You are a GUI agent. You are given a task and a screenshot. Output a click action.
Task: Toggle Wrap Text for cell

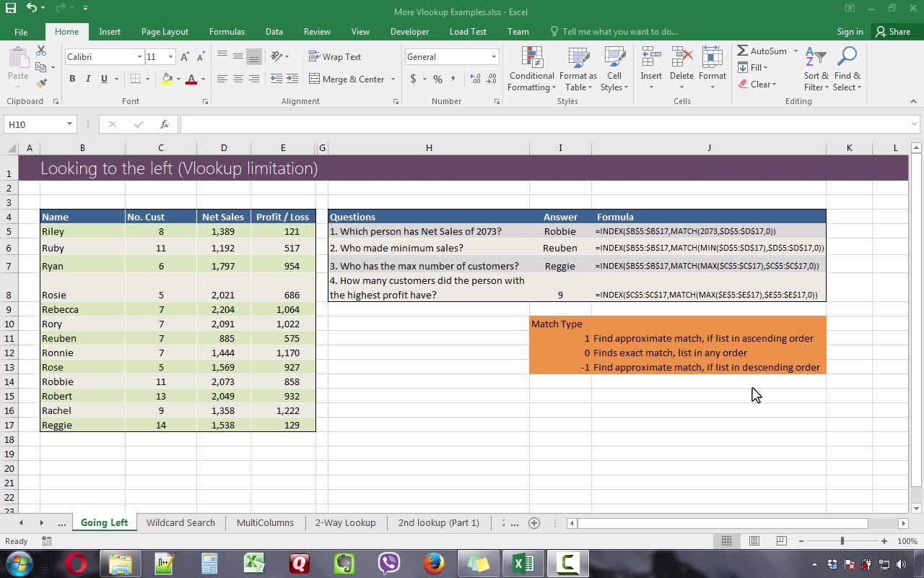[x=335, y=57]
